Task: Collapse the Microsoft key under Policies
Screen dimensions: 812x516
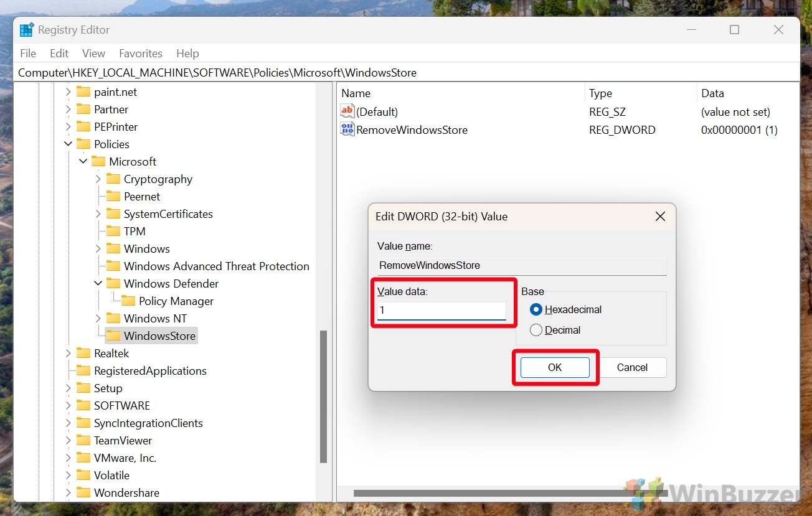Action: point(83,161)
